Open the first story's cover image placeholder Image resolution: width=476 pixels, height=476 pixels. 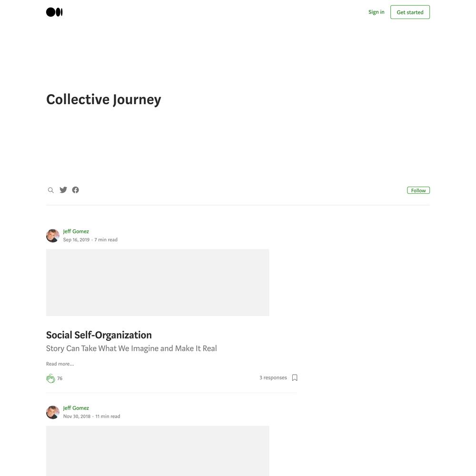[x=158, y=283]
